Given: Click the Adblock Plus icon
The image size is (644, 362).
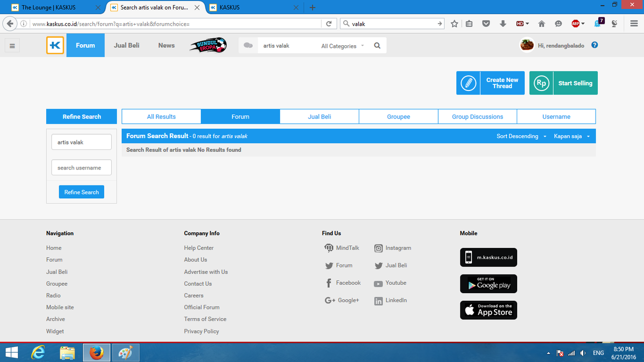Looking at the screenshot, I should tap(576, 24).
